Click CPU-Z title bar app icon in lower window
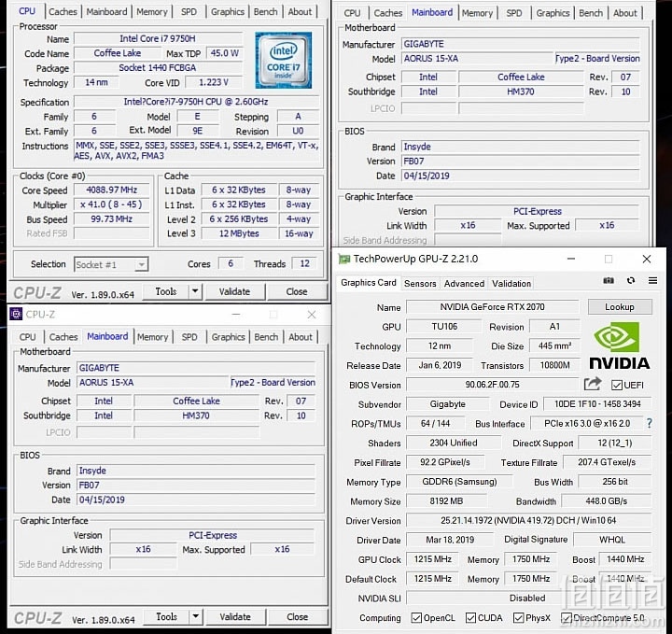The height and width of the screenshot is (634, 672). [16, 315]
